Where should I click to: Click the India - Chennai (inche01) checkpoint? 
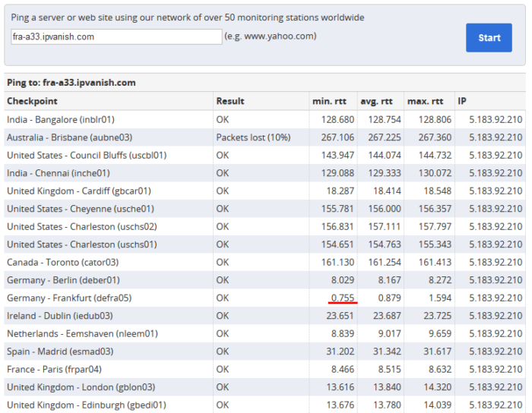pyautogui.click(x=59, y=173)
